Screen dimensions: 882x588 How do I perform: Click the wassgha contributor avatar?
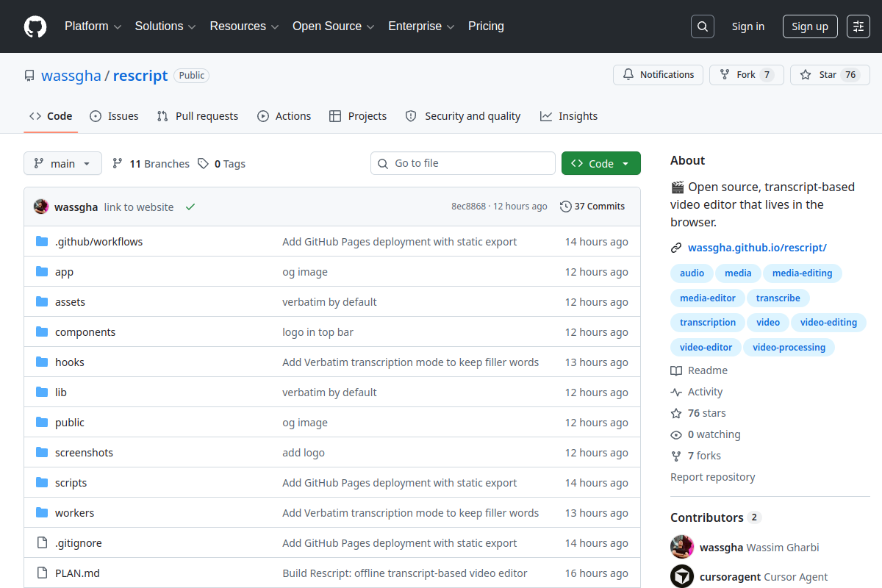coord(682,547)
